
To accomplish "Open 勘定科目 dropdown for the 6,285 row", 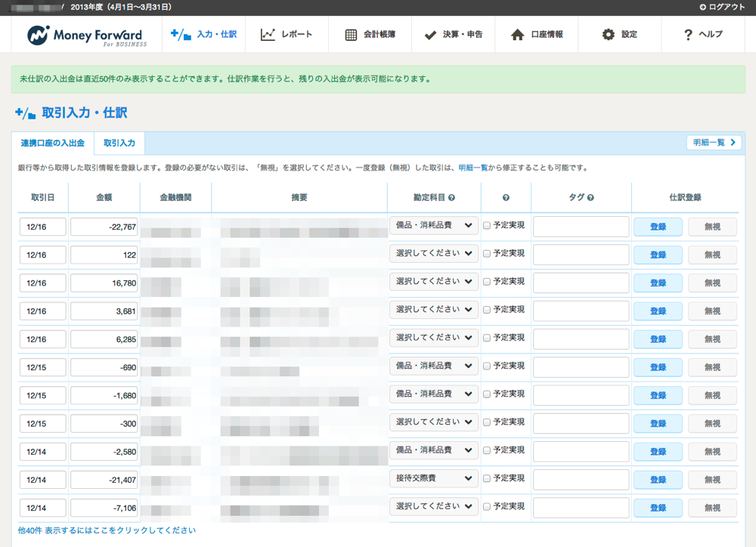I will pos(434,338).
